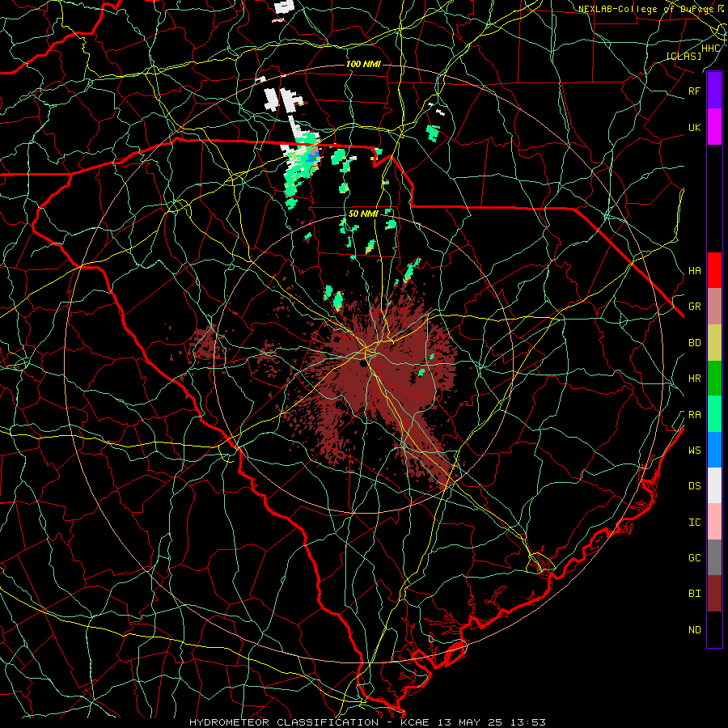
Task: Click the light green RA legend swatch
Action: click(714, 414)
